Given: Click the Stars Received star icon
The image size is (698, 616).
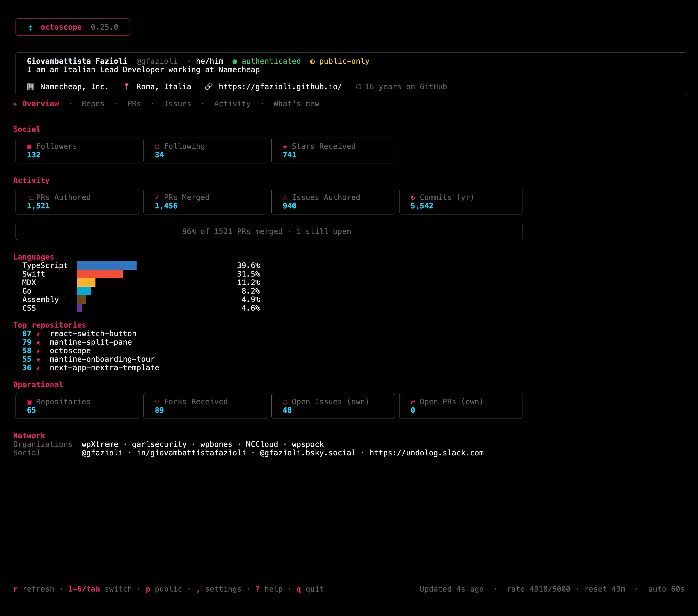Looking at the screenshot, I should pyautogui.click(x=285, y=147).
